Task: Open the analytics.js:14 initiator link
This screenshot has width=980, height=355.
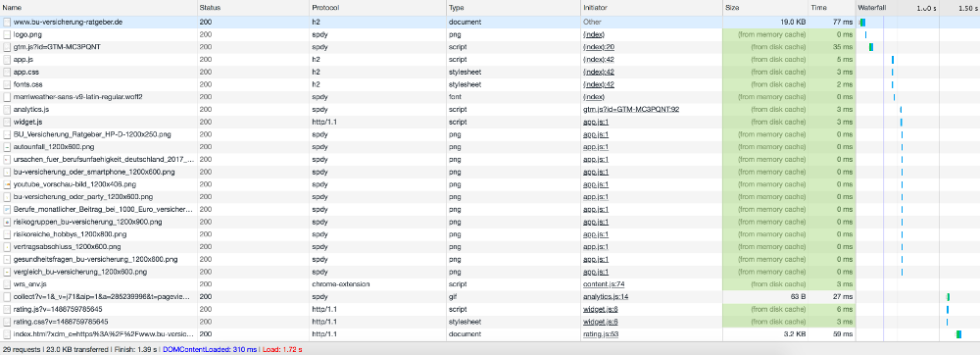Action: [606, 297]
